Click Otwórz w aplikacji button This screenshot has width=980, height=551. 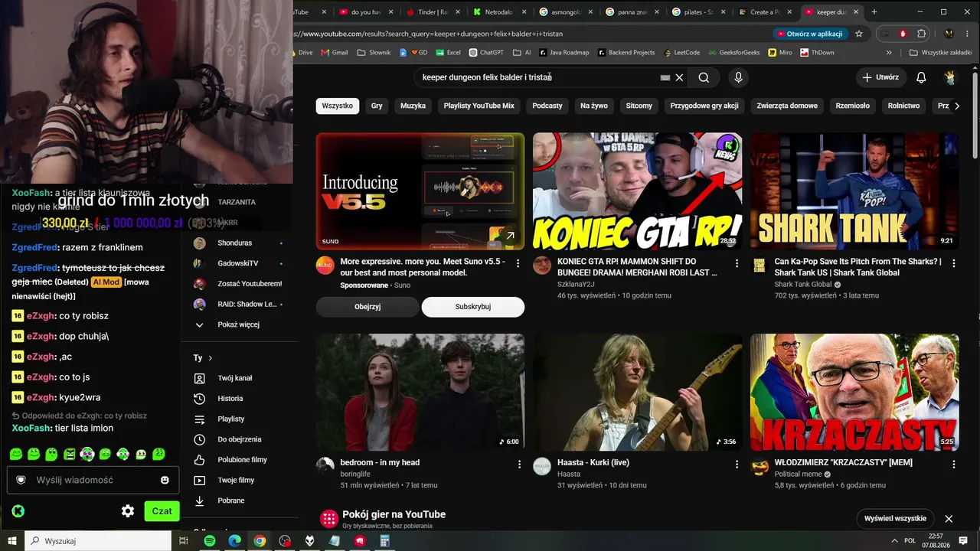(x=810, y=34)
